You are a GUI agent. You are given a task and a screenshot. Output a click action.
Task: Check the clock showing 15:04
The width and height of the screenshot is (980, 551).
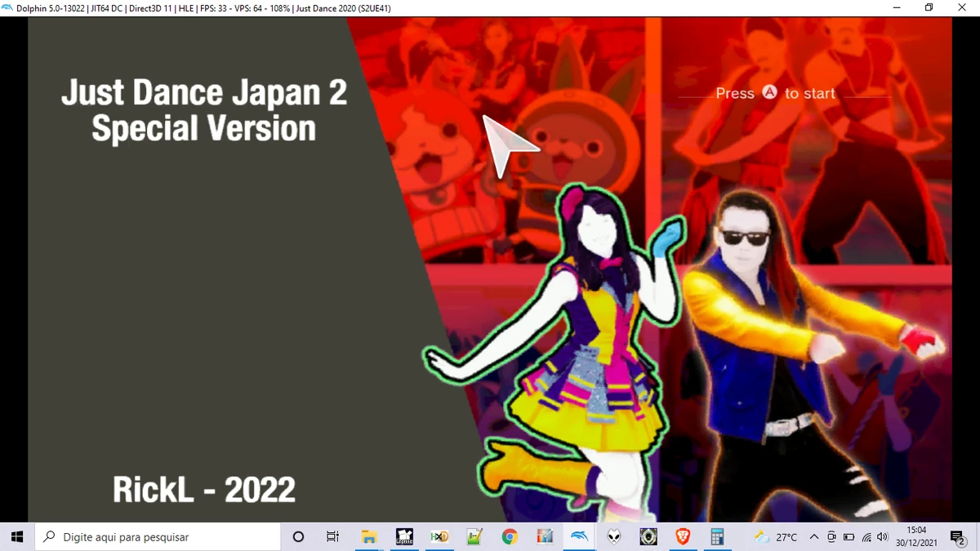(917, 531)
